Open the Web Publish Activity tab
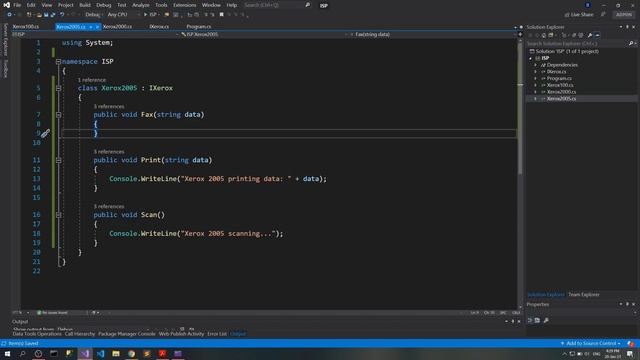The width and height of the screenshot is (640, 360). coord(181,334)
